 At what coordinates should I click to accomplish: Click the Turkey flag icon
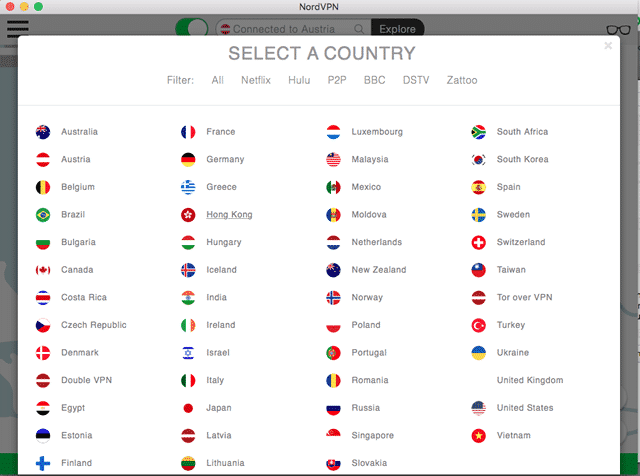pos(478,325)
